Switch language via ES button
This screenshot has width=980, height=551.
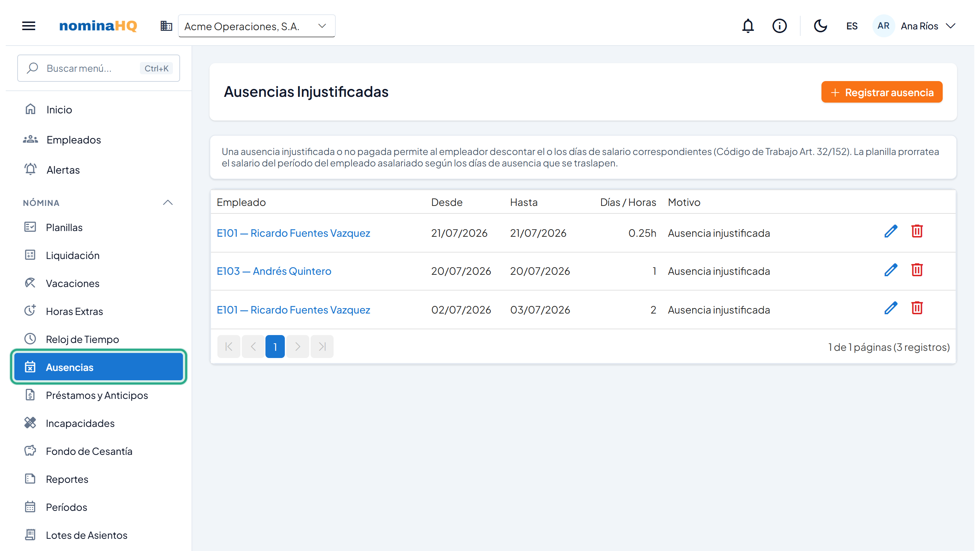coord(852,26)
